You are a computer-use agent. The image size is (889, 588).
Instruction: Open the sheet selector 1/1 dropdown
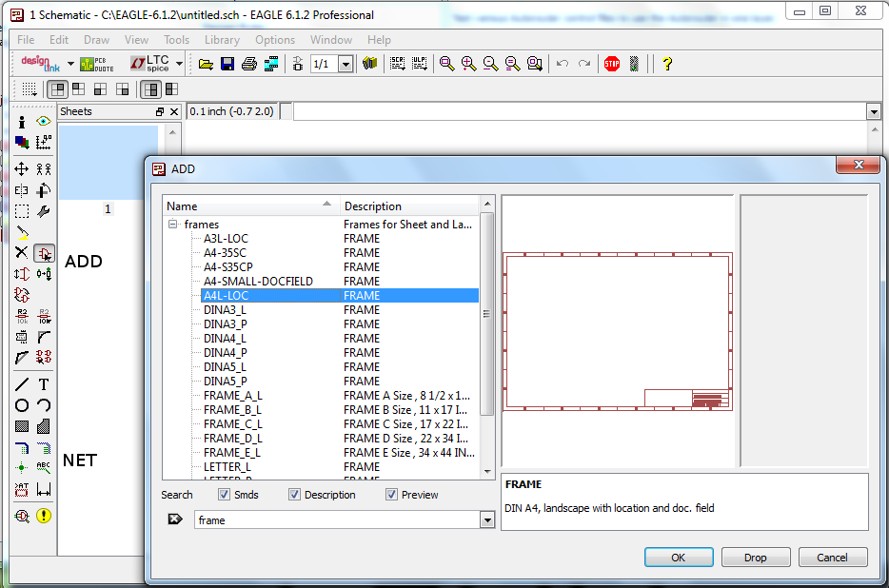pyautogui.click(x=346, y=64)
